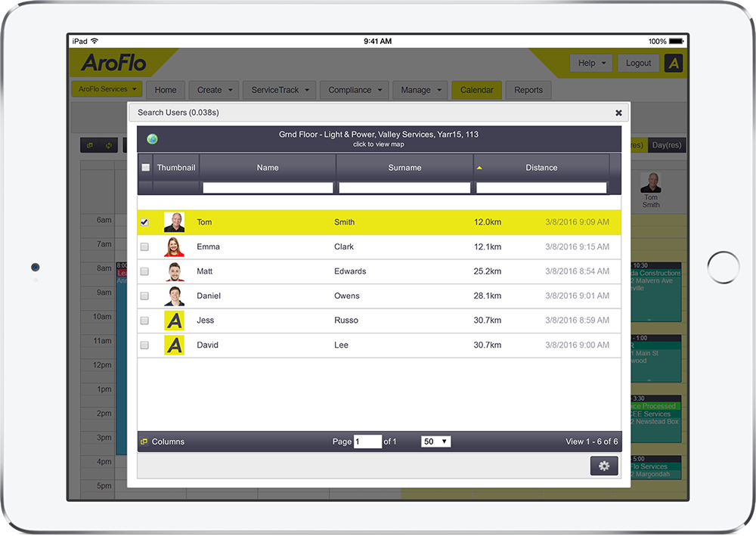This screenshot has width=756, height=536.
Task: Select the Calendar menu item
Action: pyautogui.click(x=476, y=90)
